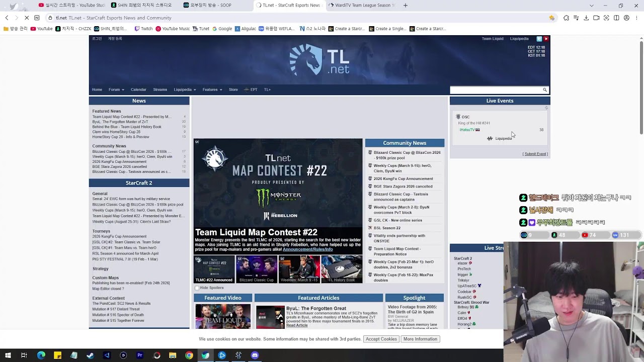Open the TL+ nav item
The width and height of the screenshot is (644, 362).
click(x=267, y=89)
